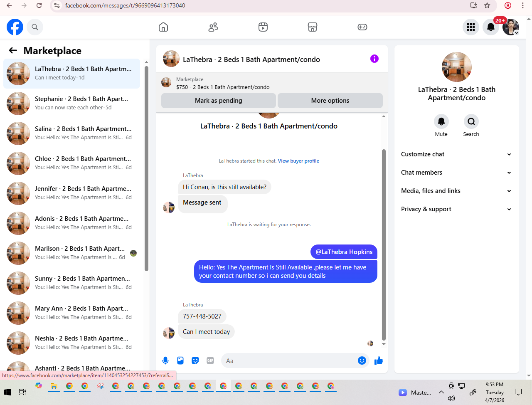The height and width of the screenshot is (405, 532).
Task: Choose a sticker icon in composer
Action: 195,361
